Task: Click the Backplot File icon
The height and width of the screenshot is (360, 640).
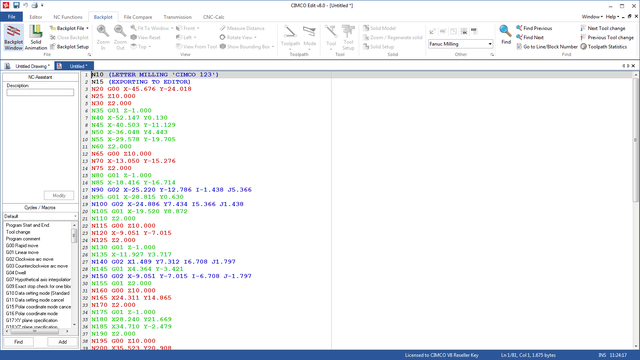Action: pos(53,28)
